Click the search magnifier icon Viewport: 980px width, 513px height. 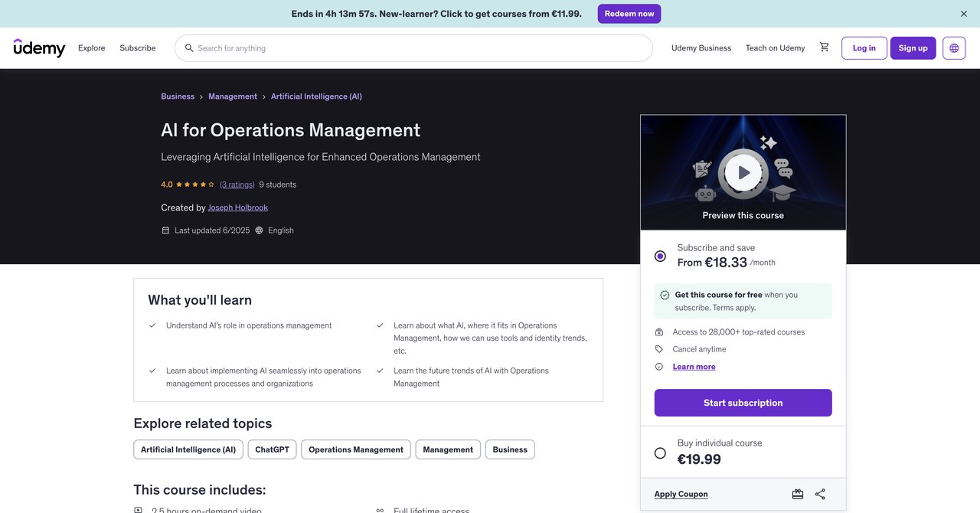[189, 48]
